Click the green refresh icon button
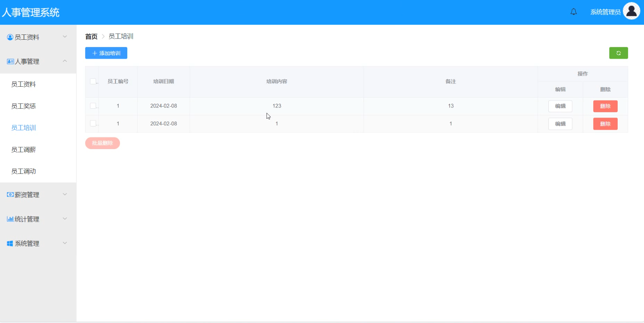The width and height of the screenshot is (644, 323). (x=618, y=53)
